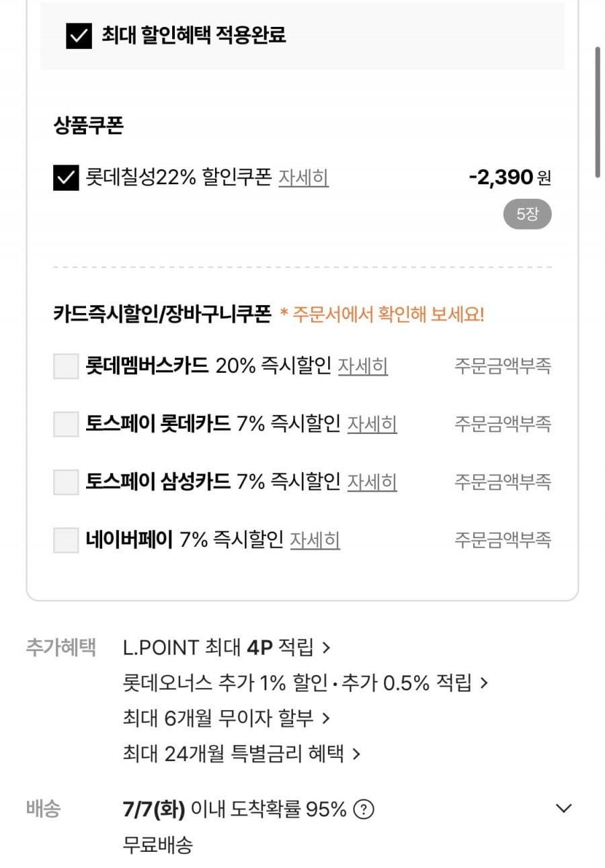
Task: Open 롯데오너스 추가 1% 할인 details
Action: (306, 683)
